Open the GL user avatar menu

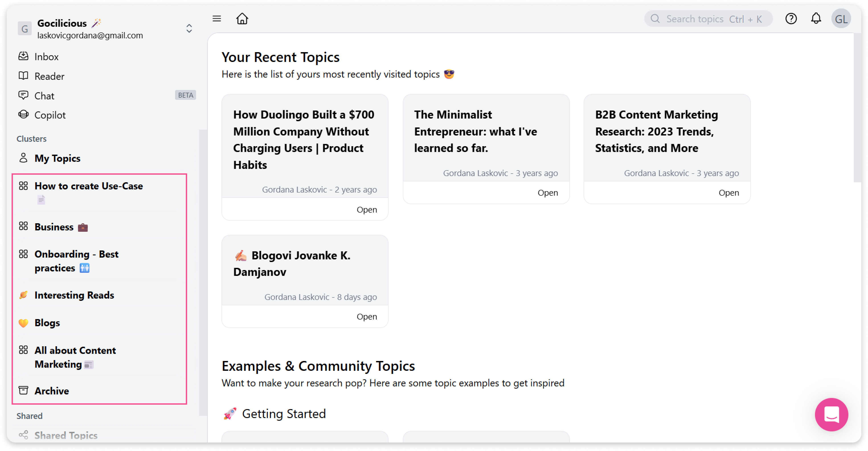tap(841, 19)
